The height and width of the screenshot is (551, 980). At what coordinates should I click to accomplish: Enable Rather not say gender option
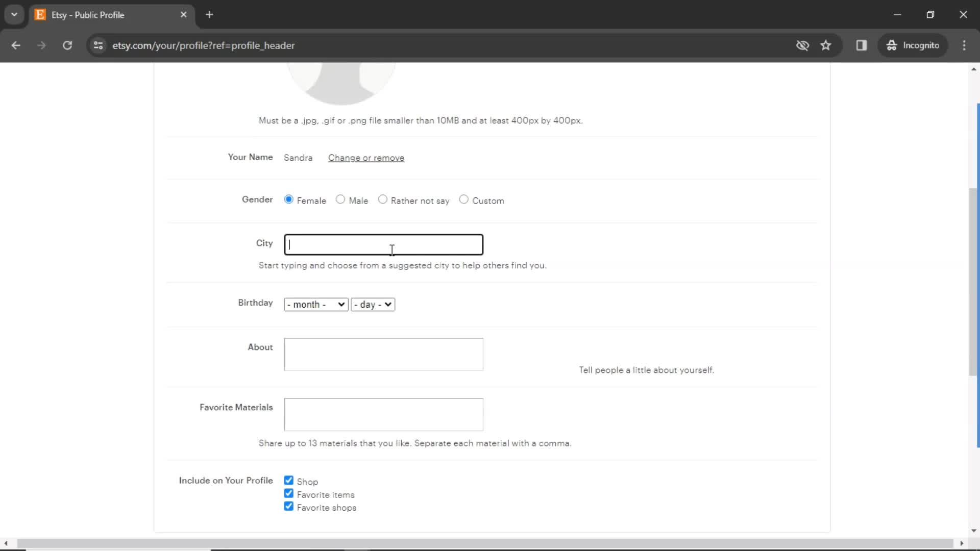[x=382, y=200]
